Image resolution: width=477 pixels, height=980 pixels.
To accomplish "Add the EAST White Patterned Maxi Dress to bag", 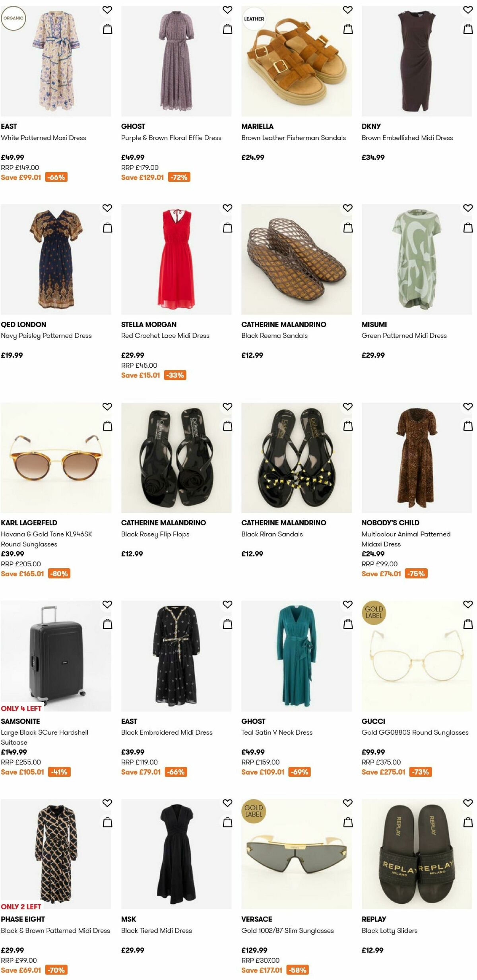I will pyautogui.click(x=107, y=28).
